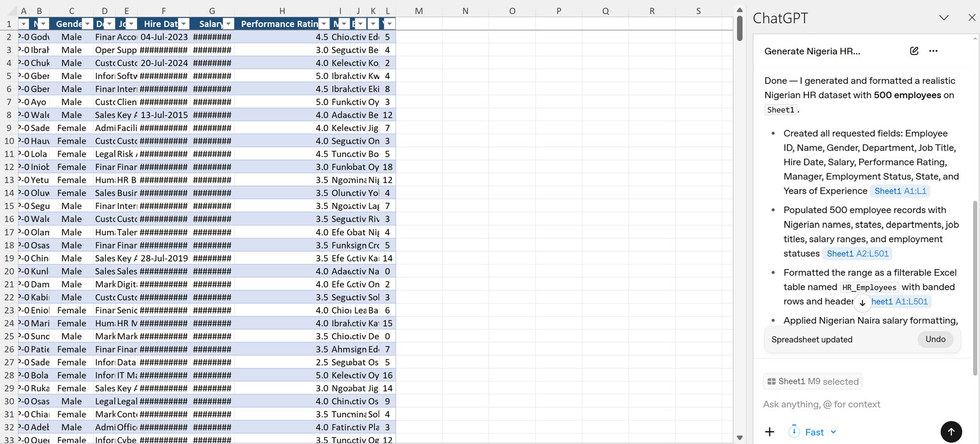Select empty cell M9

click(x=418, y=128)
